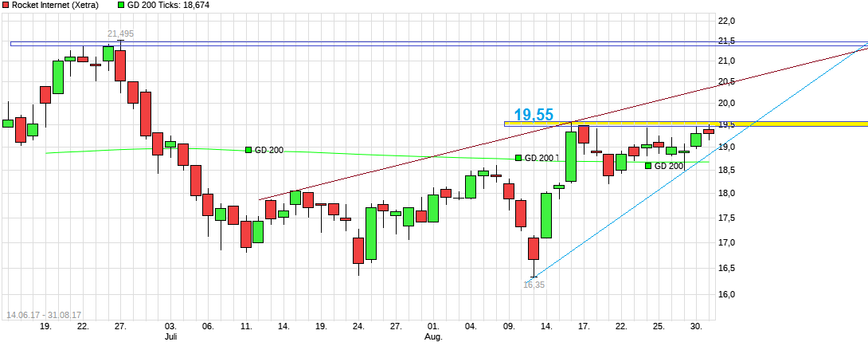The image size is (868, 346).
Task: Click the 16,5 value on price axis
Action: [725, 269]
